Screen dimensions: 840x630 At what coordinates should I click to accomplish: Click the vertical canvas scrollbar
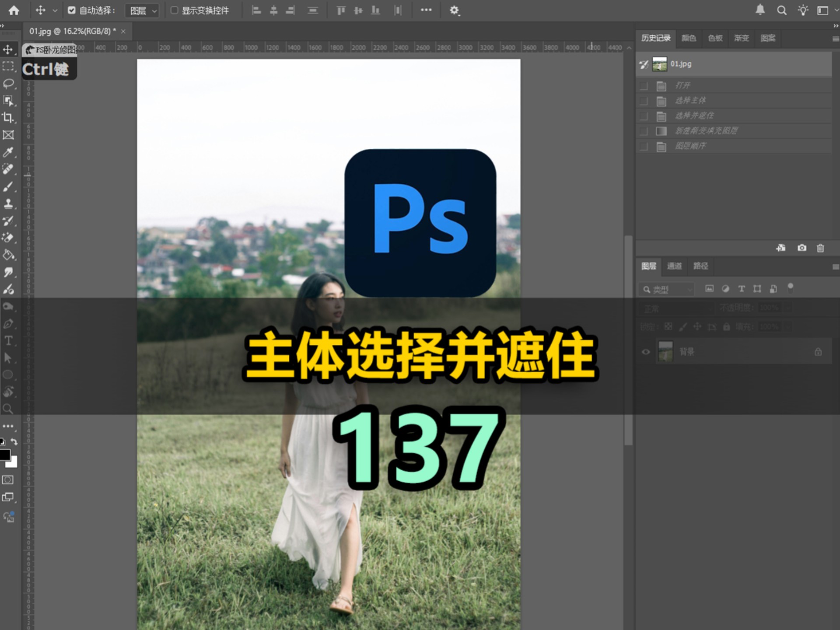tap(629, 341)
